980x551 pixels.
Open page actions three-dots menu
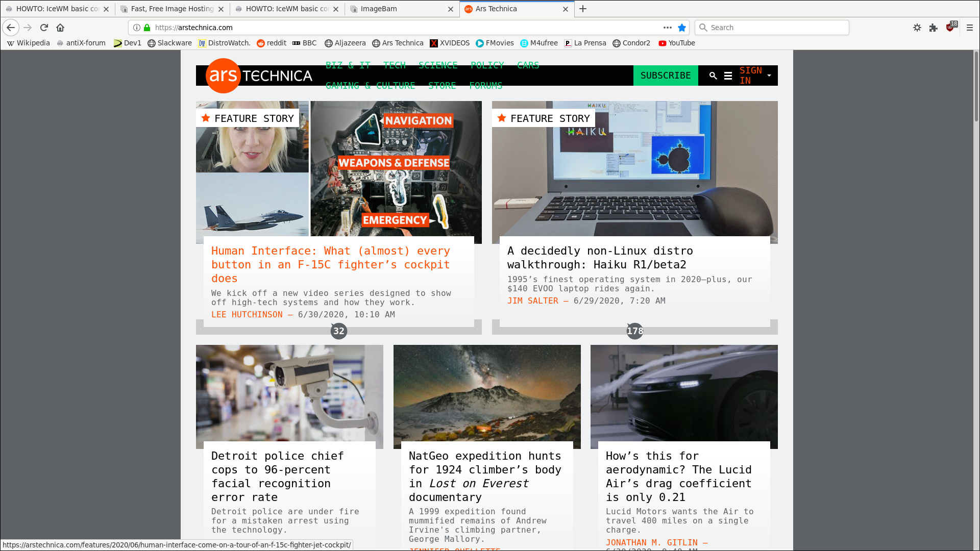(668, 28)
